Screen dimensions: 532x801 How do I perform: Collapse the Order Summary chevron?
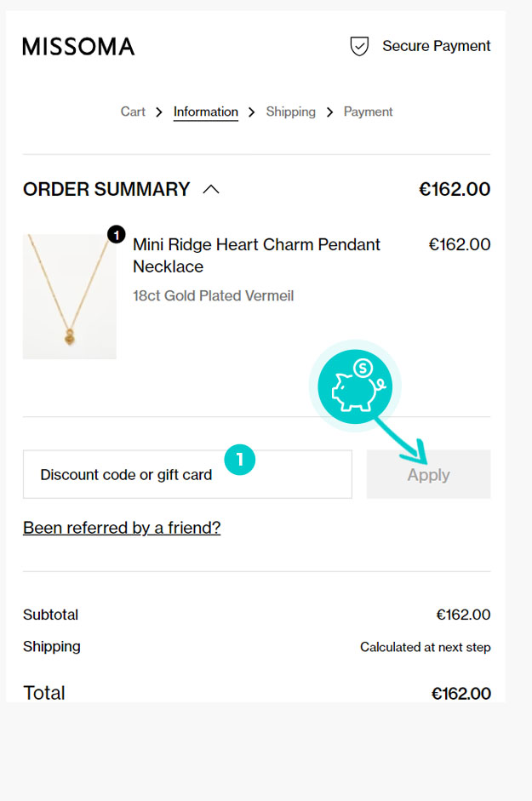pos(211,189)
